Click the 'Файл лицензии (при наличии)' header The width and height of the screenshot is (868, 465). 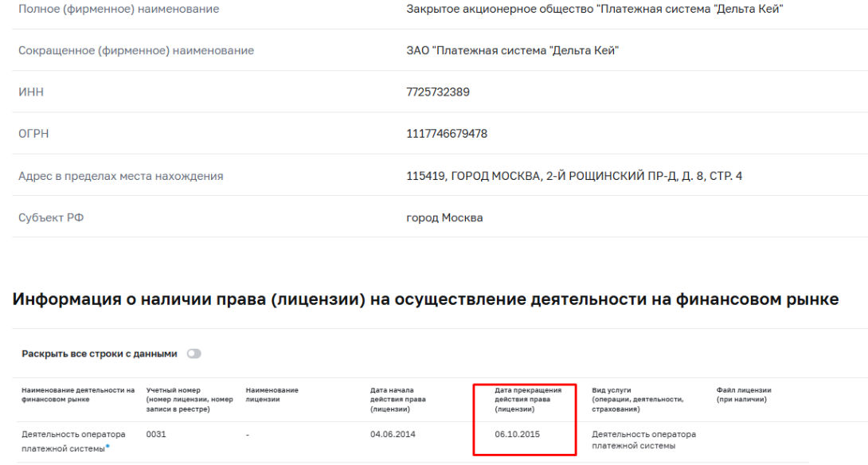[745, 393]
